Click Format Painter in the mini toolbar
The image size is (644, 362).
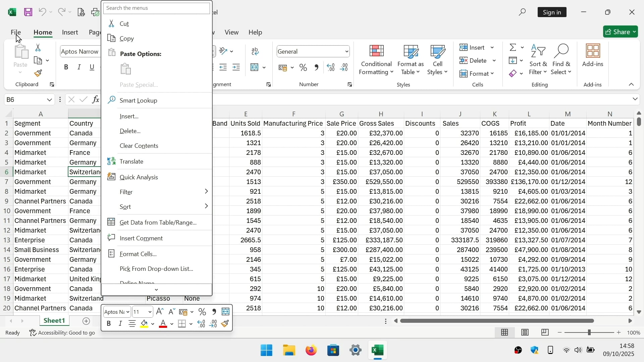point(225,323)
